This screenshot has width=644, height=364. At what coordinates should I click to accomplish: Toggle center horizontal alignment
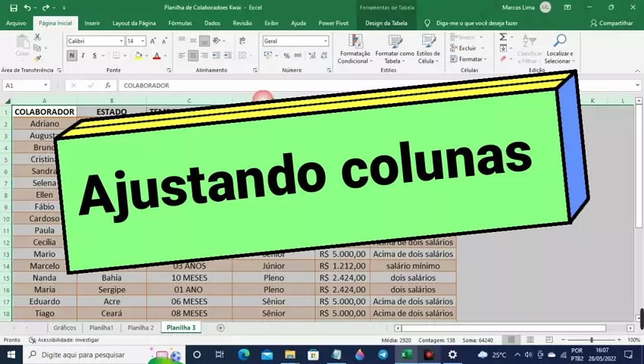[193, 55]
